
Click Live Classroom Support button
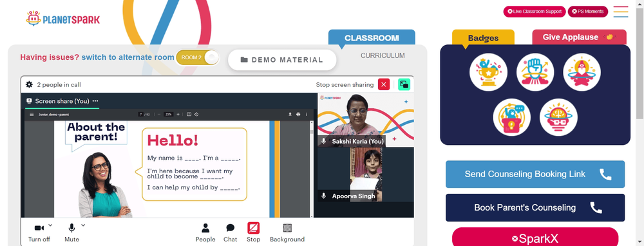coord(535,12)
